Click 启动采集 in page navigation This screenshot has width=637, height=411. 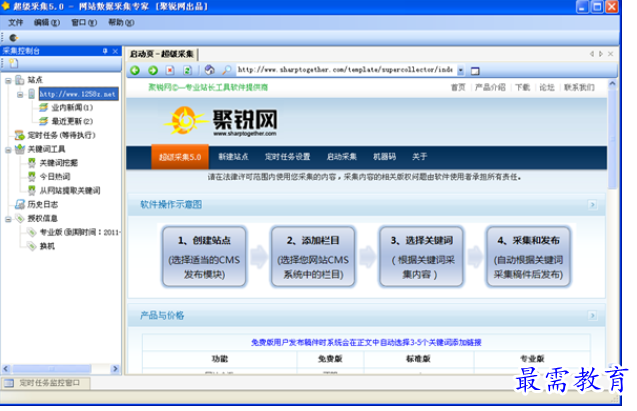click(x=342, y=157)
